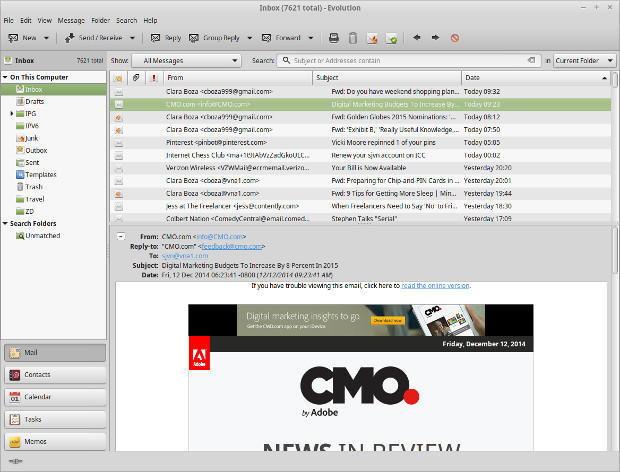Click the Reply button in toolbar
Image resolution: width=620 pixels, height=472 pixels.
click(166, 38)
